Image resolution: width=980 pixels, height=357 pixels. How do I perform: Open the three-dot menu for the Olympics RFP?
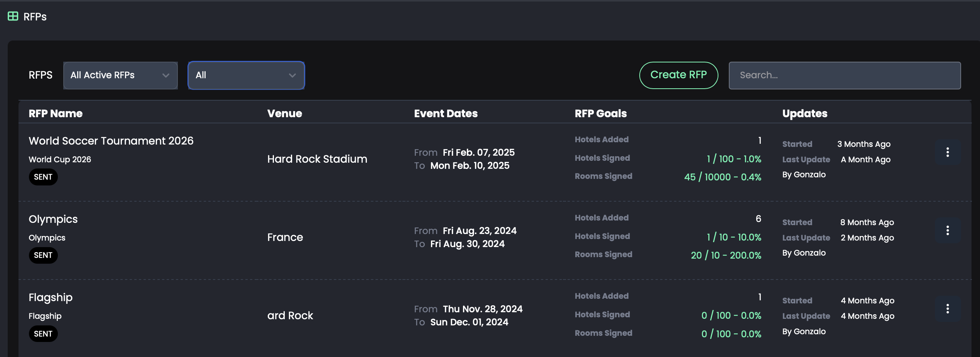click(947, 231)
